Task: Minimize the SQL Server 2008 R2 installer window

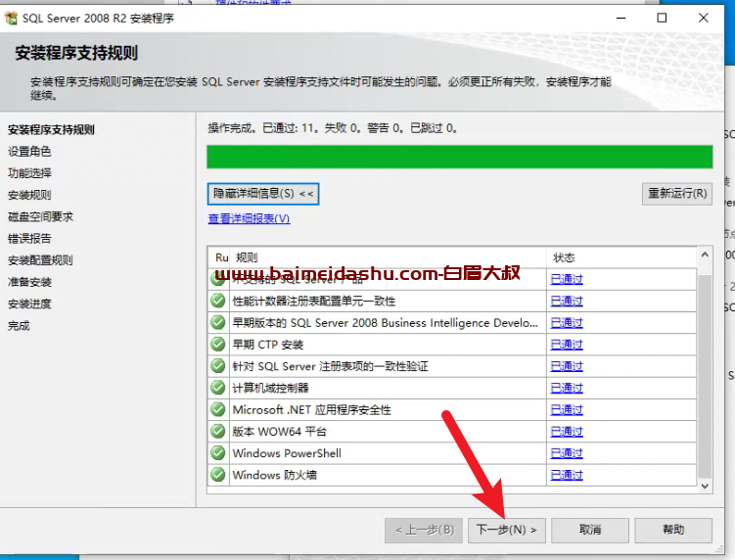Action: pos(621,18)
